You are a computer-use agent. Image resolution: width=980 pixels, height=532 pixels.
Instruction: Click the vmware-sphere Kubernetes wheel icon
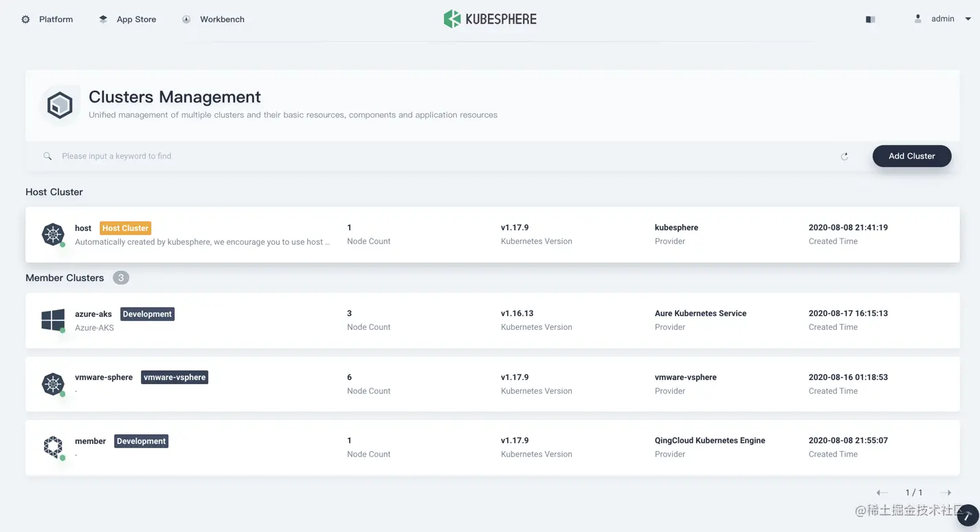(x=53, y=384)
